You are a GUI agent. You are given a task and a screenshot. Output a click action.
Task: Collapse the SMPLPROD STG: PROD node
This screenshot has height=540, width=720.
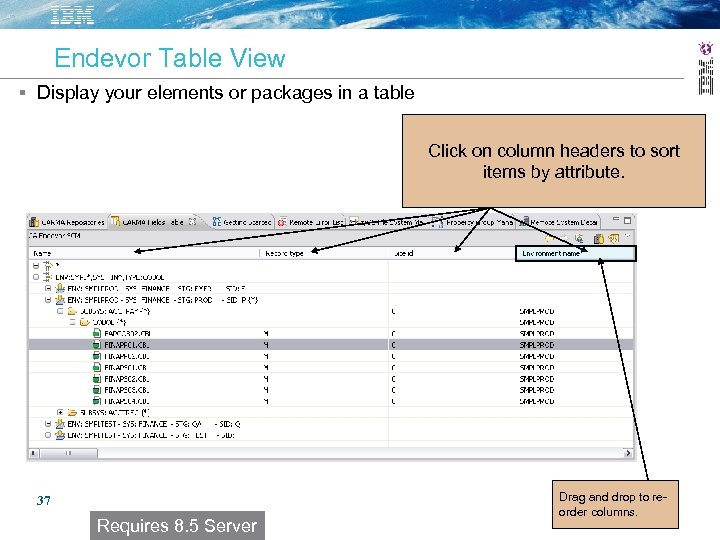[48, 300]
